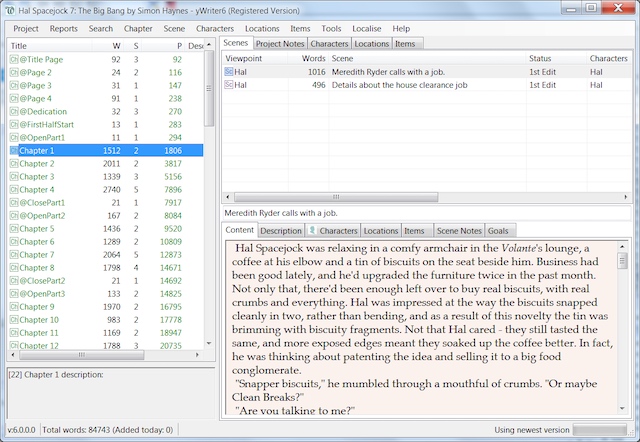Select the Scenes tab
The height and width of the screenshot is (442, 640).
236,43
